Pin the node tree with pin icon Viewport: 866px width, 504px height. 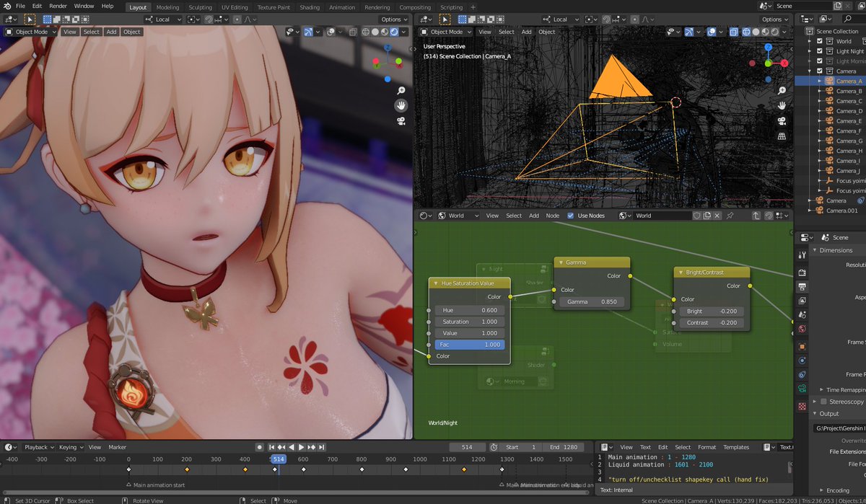[x=730, y=216]
